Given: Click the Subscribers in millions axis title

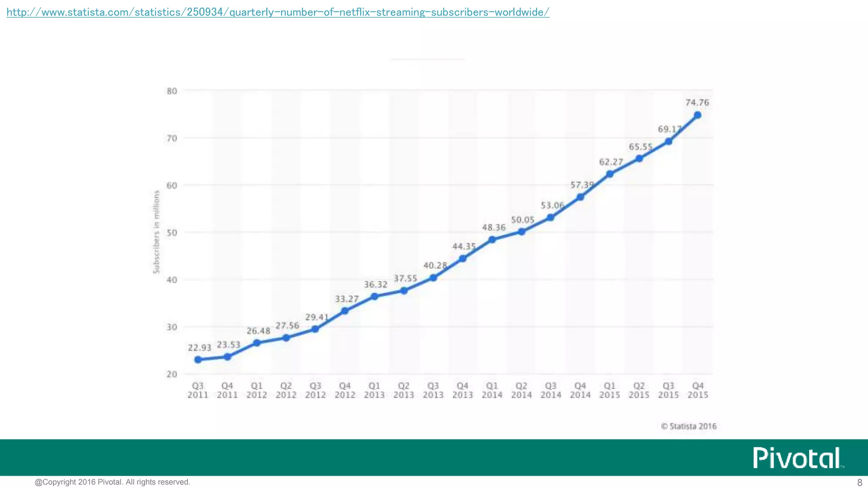Looking at the screenshot, I should click(156, 232).
